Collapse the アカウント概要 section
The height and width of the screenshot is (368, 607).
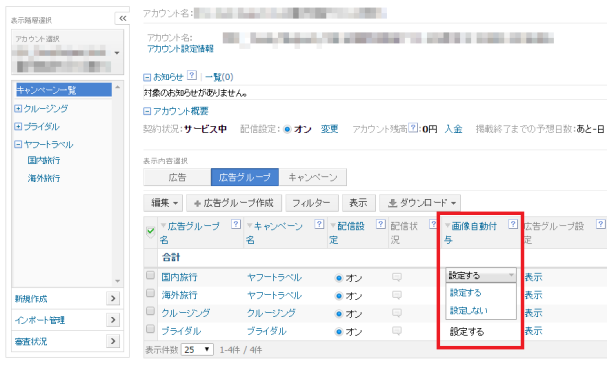147,112
